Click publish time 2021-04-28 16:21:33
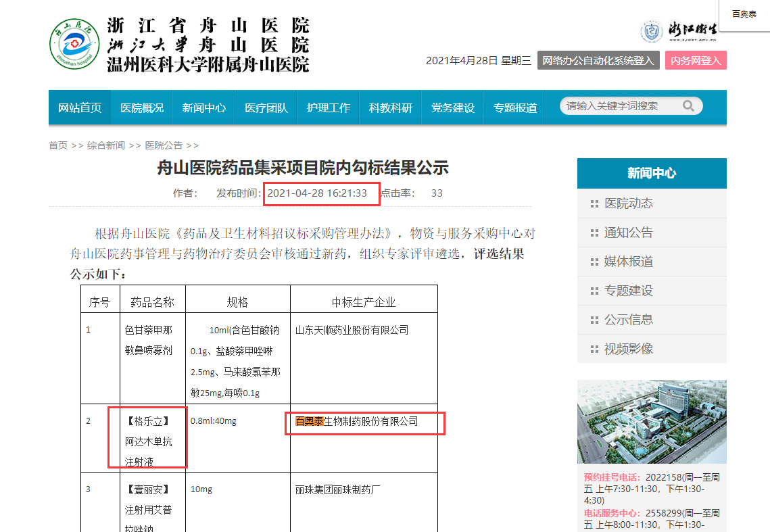 point(317,193)
